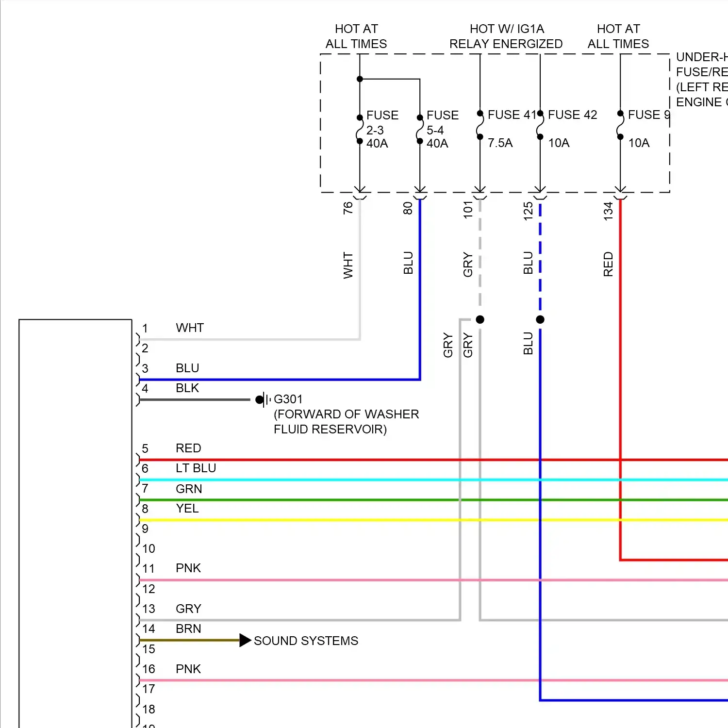
Task: Click connector pin number "12"
Action: 149,589
